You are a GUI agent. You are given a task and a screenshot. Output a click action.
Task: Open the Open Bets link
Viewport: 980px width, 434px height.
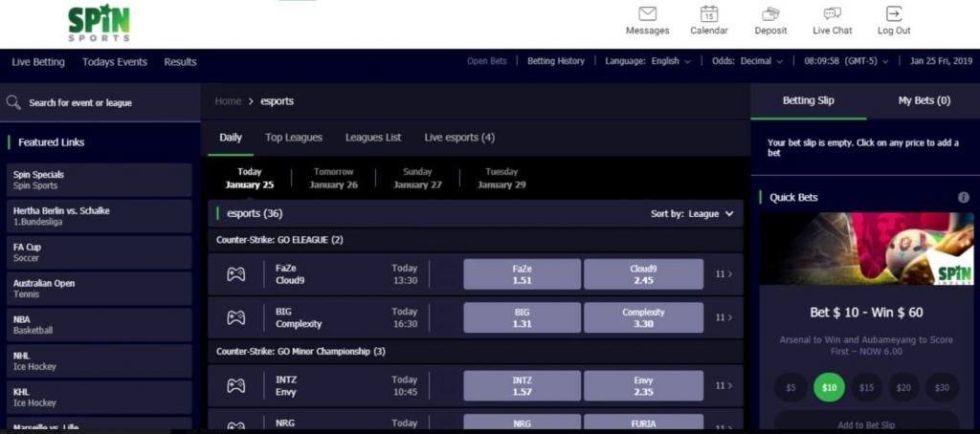(487, 61)
